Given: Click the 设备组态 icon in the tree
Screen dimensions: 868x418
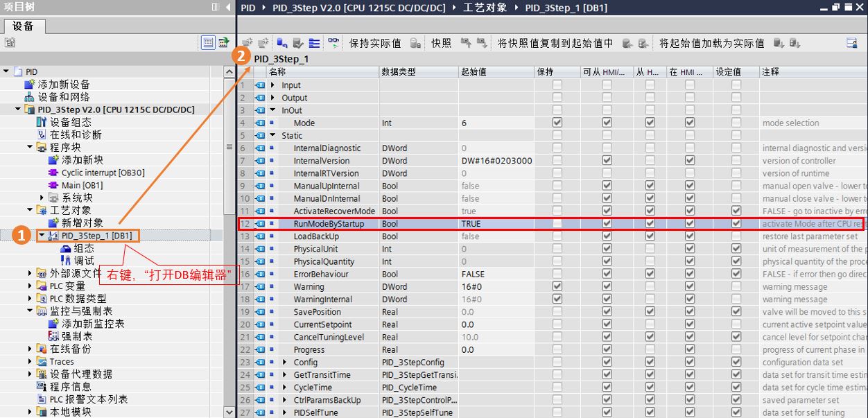Looking at the screenshot, I should [41, 122].
